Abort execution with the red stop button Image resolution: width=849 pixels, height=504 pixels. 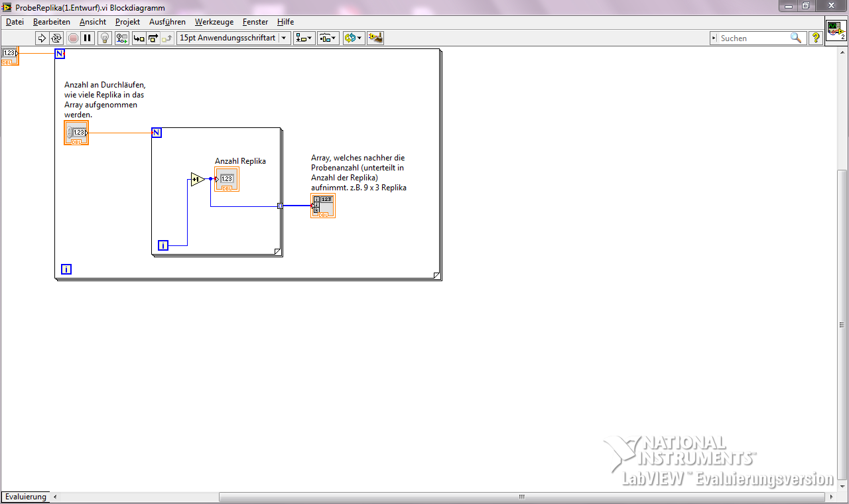click(73, 38)
